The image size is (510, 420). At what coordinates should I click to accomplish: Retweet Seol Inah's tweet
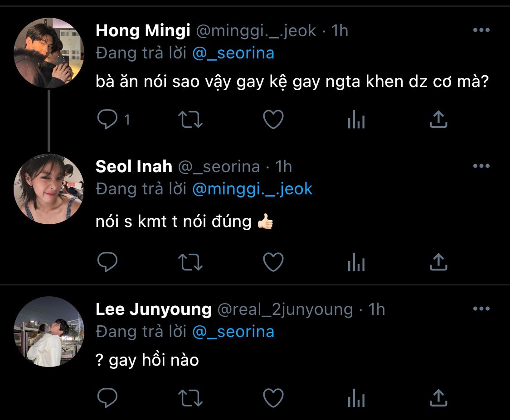[191, 262]
